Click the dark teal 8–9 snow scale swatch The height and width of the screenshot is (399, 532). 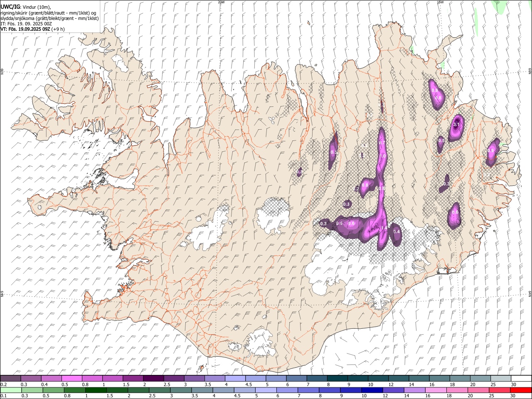(x=337, y=379)
